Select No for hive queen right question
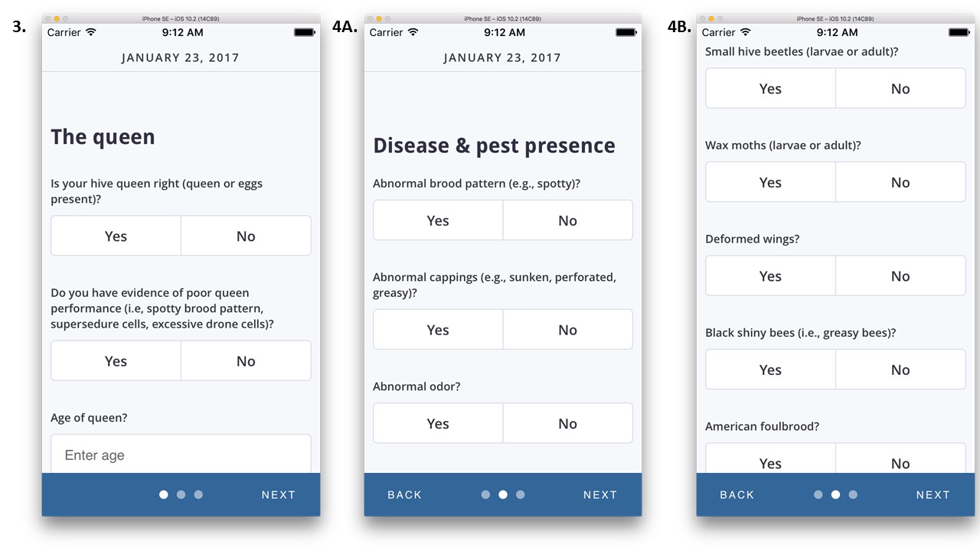 [246, 236]
